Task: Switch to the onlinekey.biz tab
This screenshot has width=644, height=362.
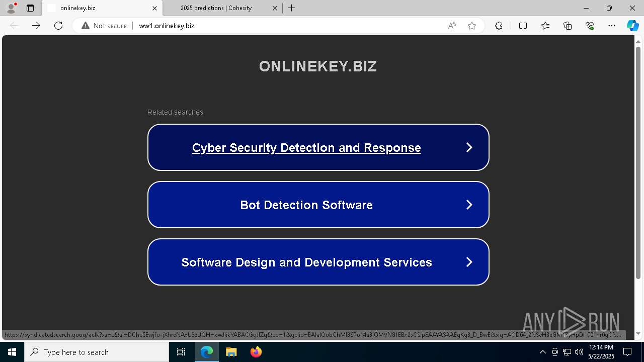Action: [x=102, y=8]
